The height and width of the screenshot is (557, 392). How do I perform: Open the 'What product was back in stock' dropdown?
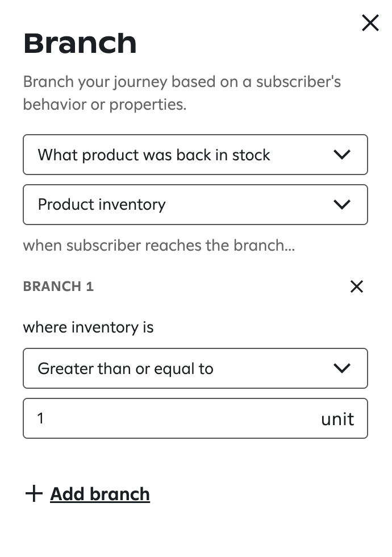coord(195,154)
